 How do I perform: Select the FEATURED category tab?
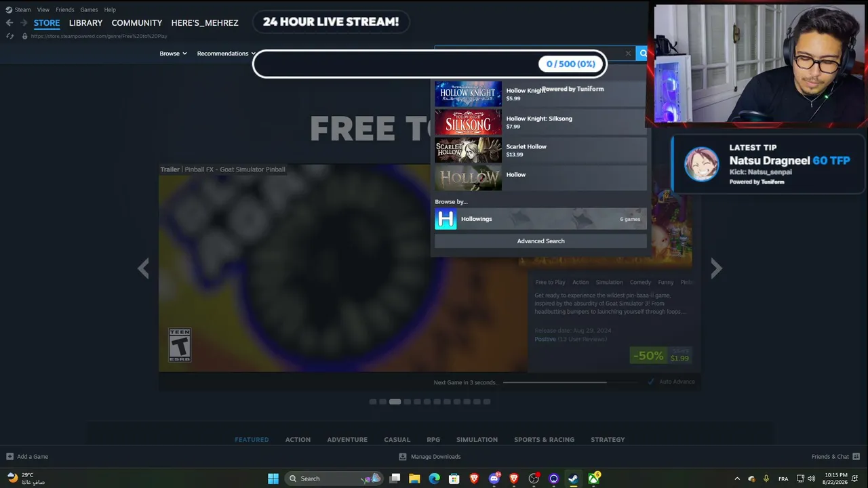tap(252, 440)
